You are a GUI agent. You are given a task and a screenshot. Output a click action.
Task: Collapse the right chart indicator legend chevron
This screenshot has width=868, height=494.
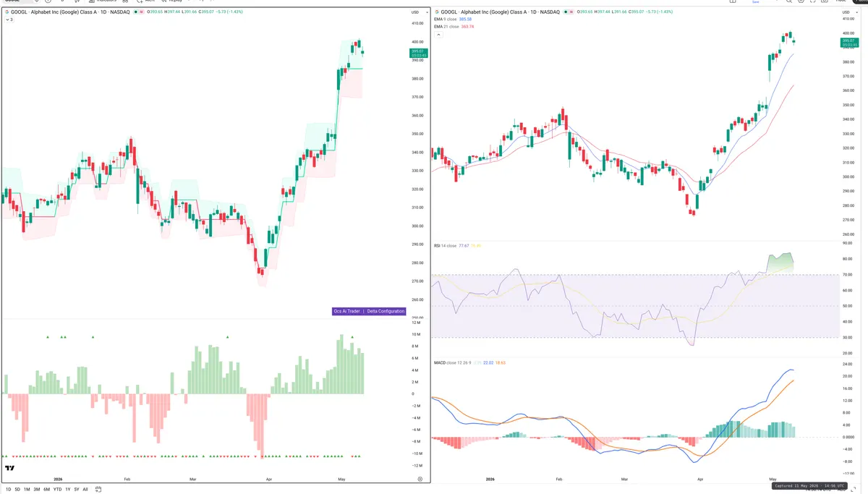(438, 35)
